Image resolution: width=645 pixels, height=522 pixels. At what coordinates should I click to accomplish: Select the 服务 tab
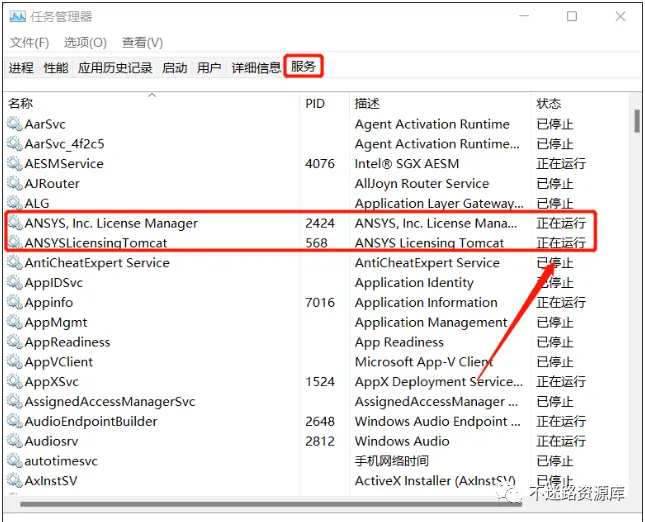click(303, 66)
